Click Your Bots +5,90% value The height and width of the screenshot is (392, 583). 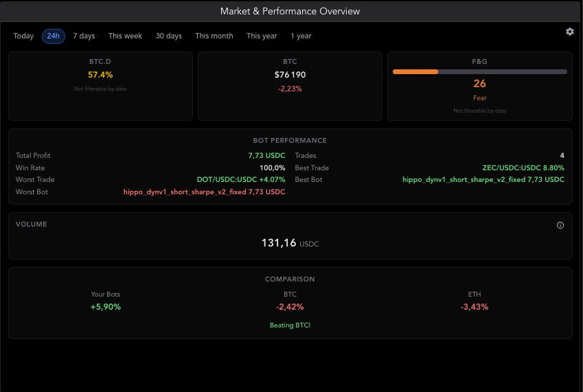pos(106,307)
